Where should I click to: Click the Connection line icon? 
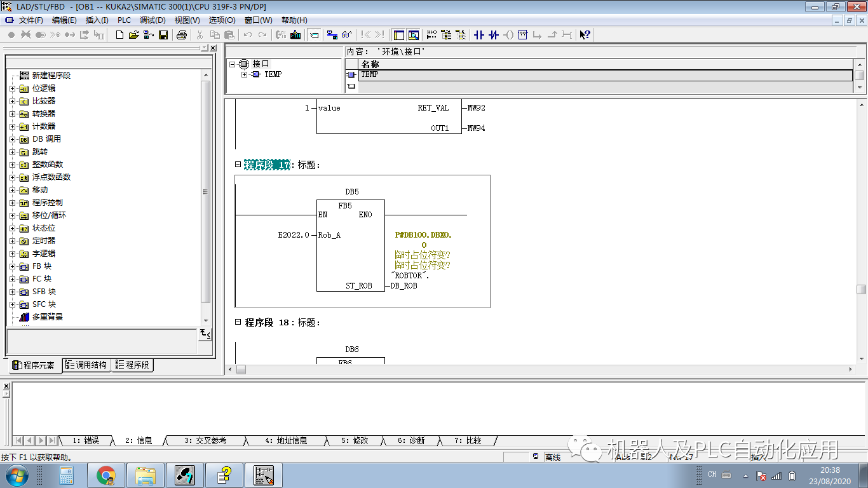(x=566, y=35)
